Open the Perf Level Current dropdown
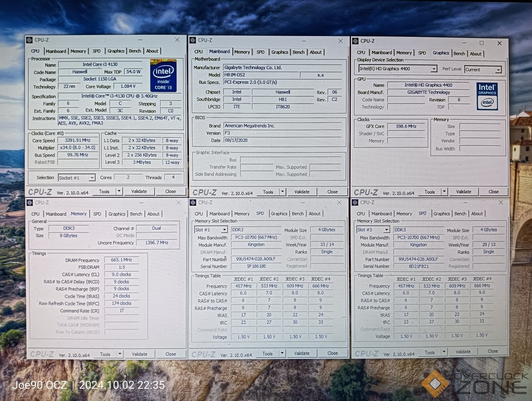This screenshot has height=401, width=532. click(498, 70)
